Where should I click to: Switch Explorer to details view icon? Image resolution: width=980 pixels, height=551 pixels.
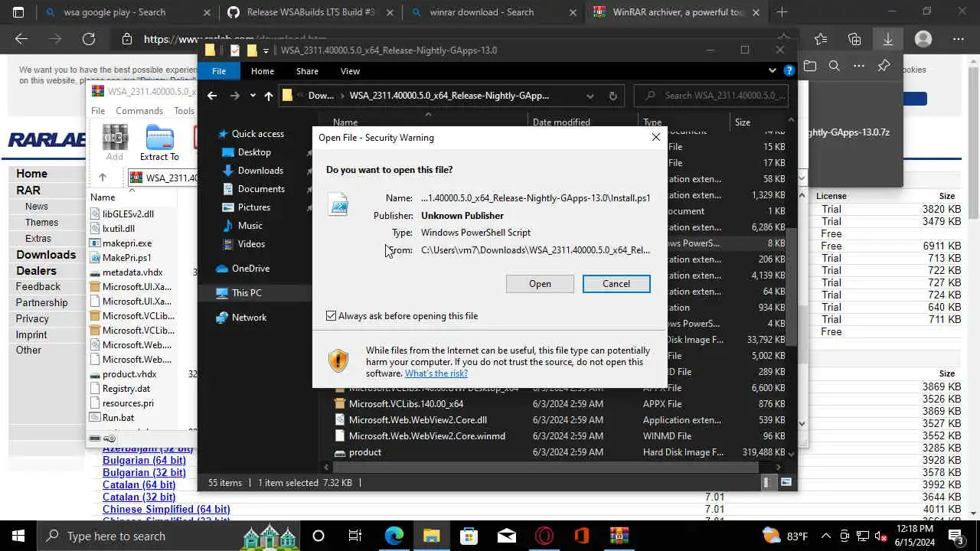[766, 483]
